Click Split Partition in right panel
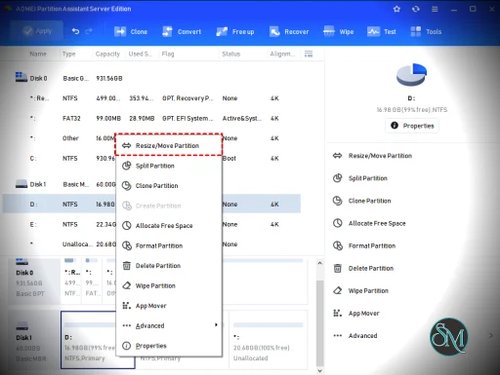 pyautogui.click(x=360, y=178)
